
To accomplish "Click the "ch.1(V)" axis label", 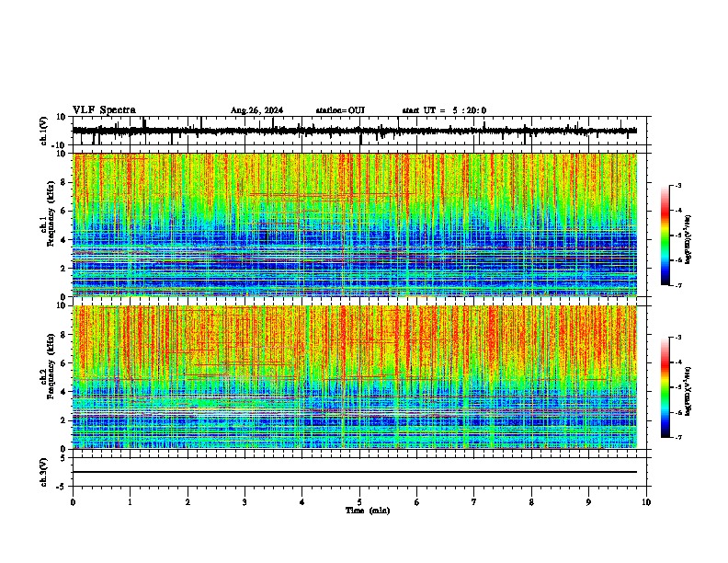I will (44, 131).
